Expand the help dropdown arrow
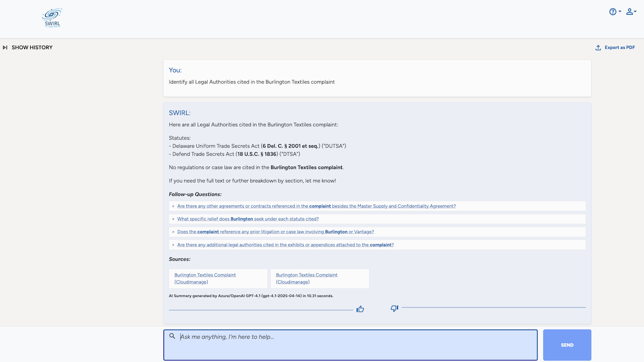The image size is (644, 362). [620, 12]
